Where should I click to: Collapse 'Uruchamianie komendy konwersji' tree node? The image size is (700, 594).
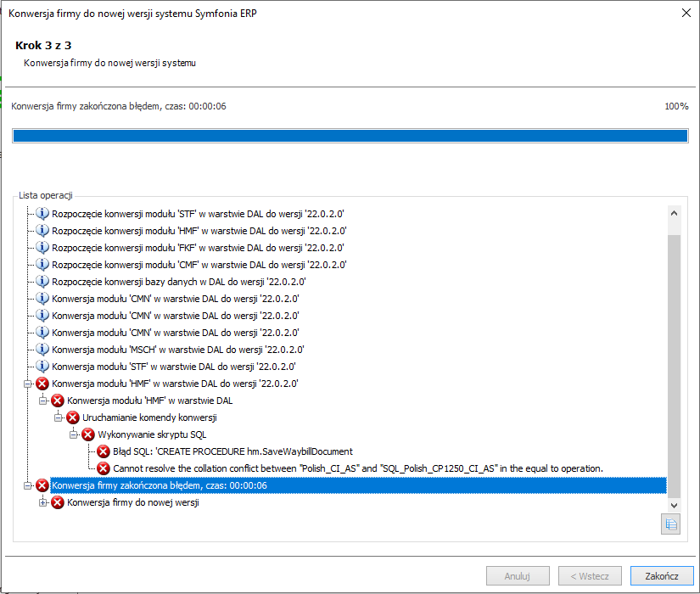click(59, 417)
